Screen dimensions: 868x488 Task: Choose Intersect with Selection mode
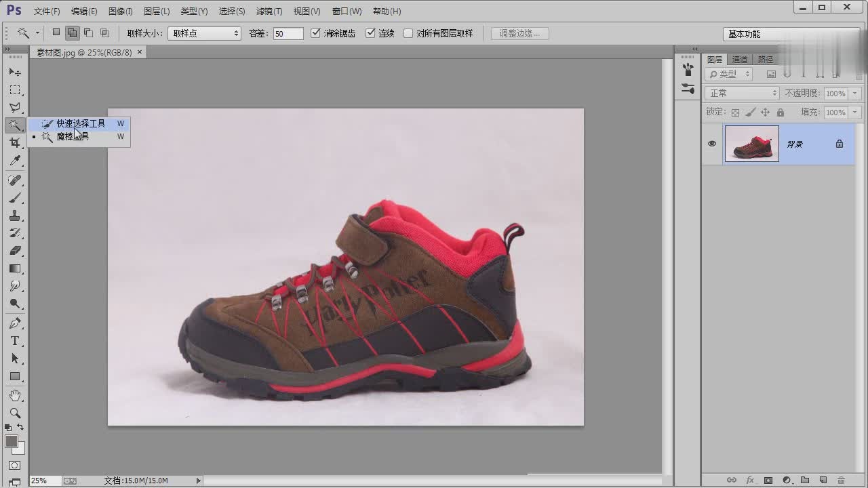(x=104, y=33)
